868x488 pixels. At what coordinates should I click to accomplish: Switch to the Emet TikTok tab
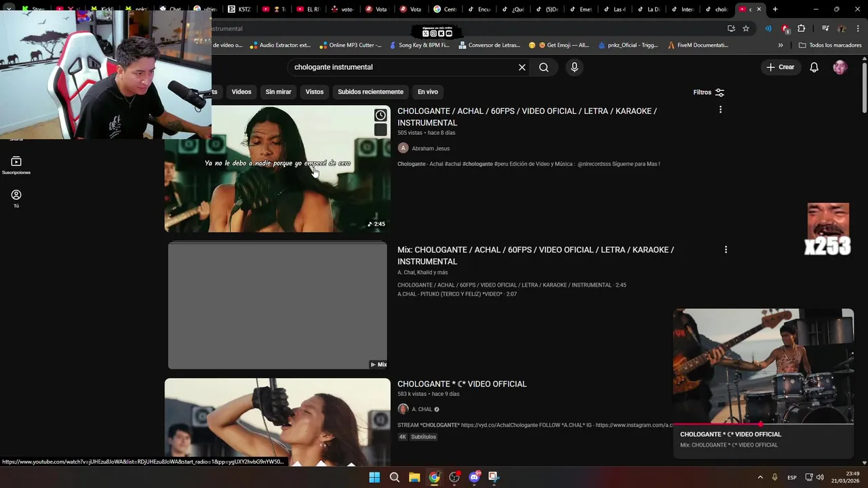click(582, 9)
